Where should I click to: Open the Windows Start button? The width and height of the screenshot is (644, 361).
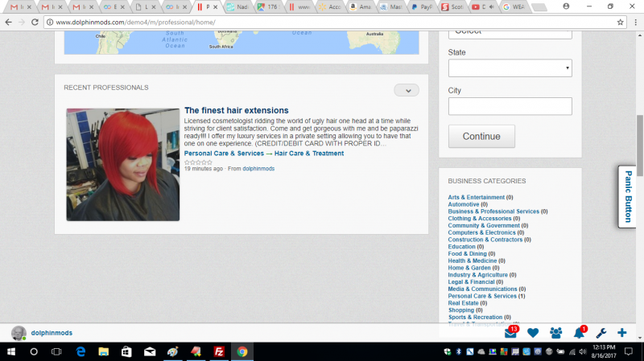[x=11, y=351]
